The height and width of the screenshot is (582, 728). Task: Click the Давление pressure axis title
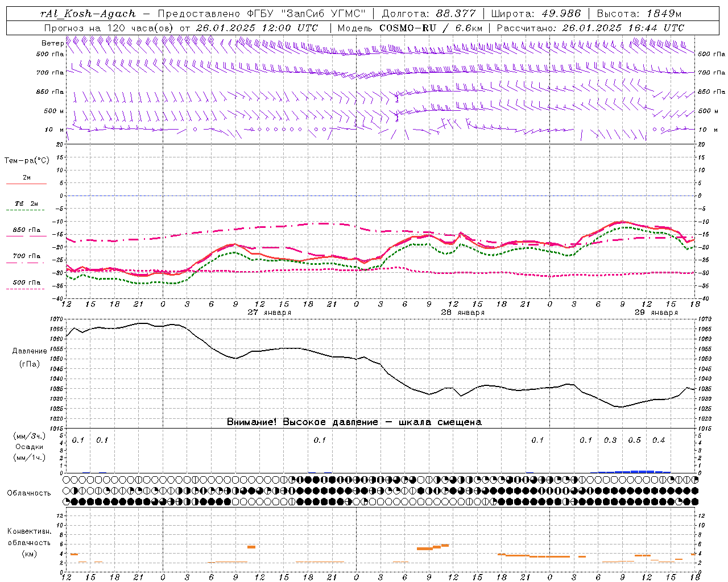tap(30, 351)
